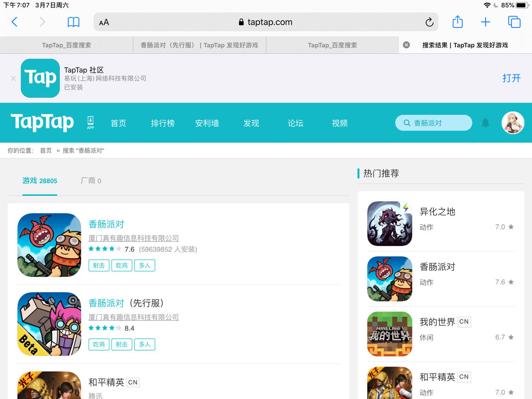Viewport: 532px width, 399px height.
Task: Open notifications bell
Action: (x=486, y=123)
